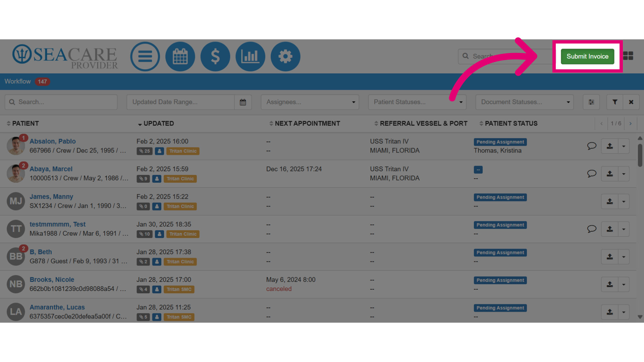Screen dimensions: 644x362
Task: Expand actions dropdown for testmmmmm, Test
Action: 624,229
